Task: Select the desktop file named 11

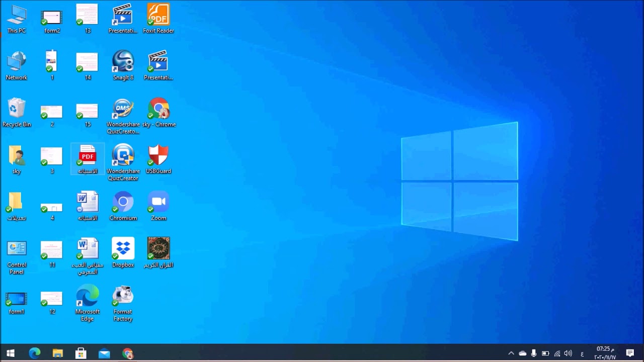Action: [x=52, y=253]
